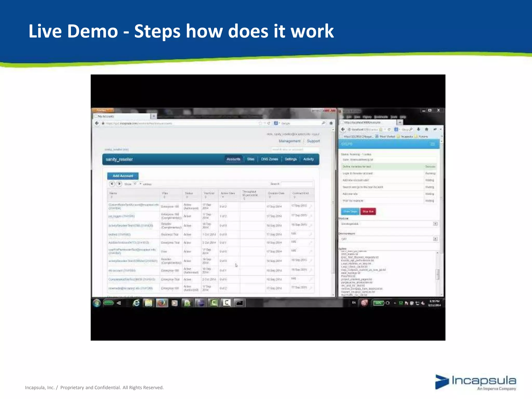532x399 pixels.
Task: Click the red Stop Run button
Action: point(368,211)
